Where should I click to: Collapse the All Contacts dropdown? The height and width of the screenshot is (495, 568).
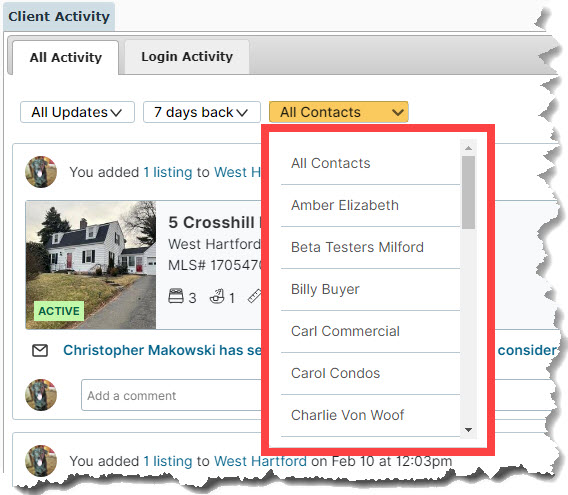(x=338, y=112)
